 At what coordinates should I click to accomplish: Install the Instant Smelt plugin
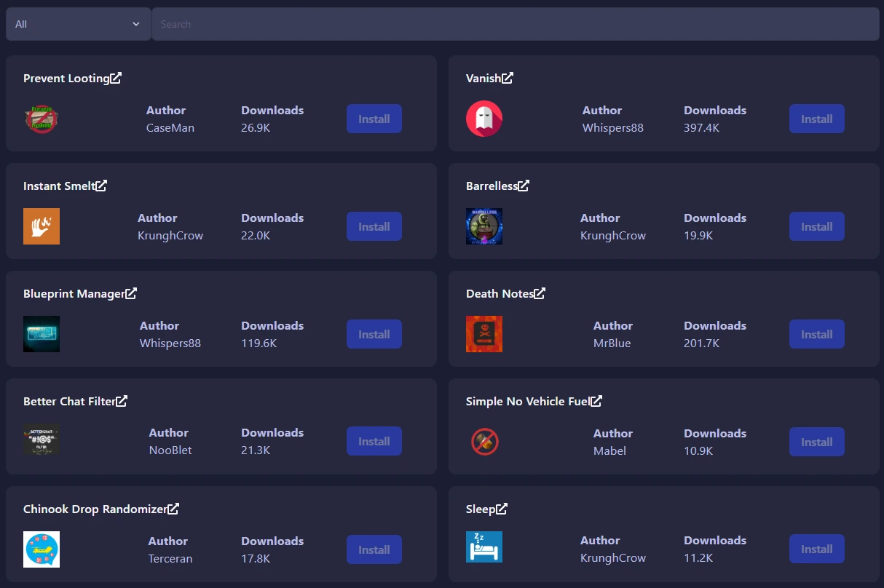[x=374, y=226]
